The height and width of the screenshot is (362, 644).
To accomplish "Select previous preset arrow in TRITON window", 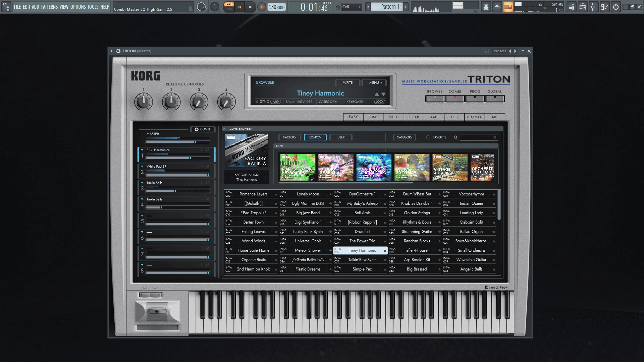I will tap(510, 51).
